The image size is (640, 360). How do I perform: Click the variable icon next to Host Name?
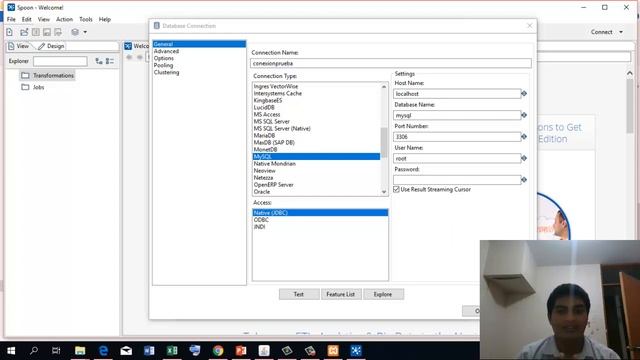point(524,93)
